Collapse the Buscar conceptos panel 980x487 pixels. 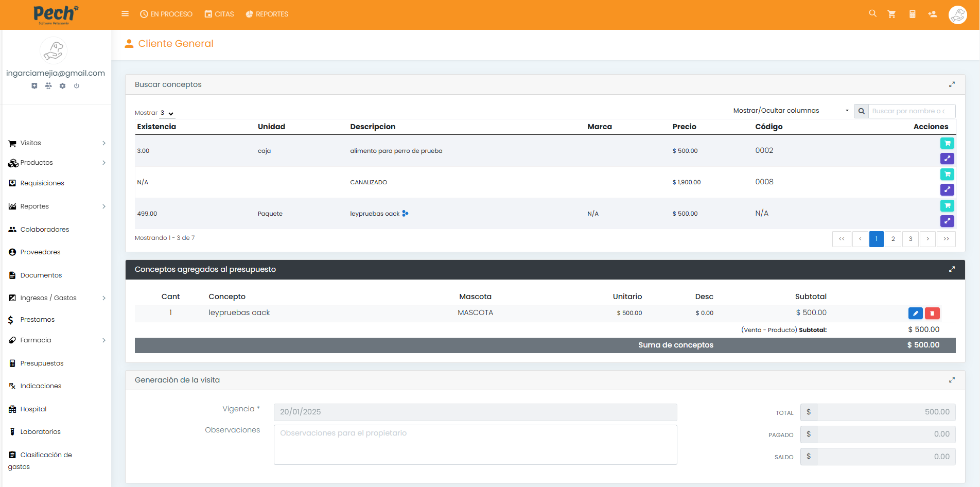coord(952,84)
